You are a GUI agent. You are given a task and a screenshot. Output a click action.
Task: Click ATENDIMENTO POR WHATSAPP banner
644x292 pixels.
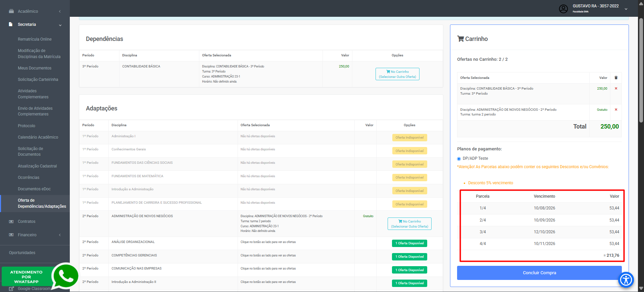(x=27, y=277)
